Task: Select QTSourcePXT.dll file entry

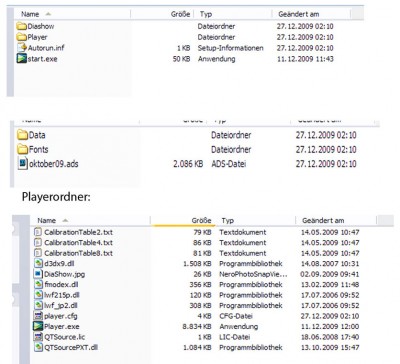Action: point(71,347)
